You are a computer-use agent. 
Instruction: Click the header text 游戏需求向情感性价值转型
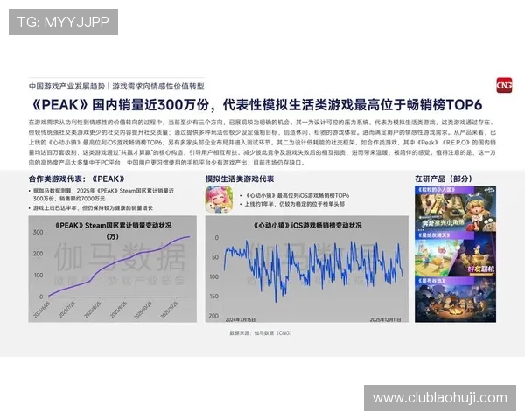[158, 86]
